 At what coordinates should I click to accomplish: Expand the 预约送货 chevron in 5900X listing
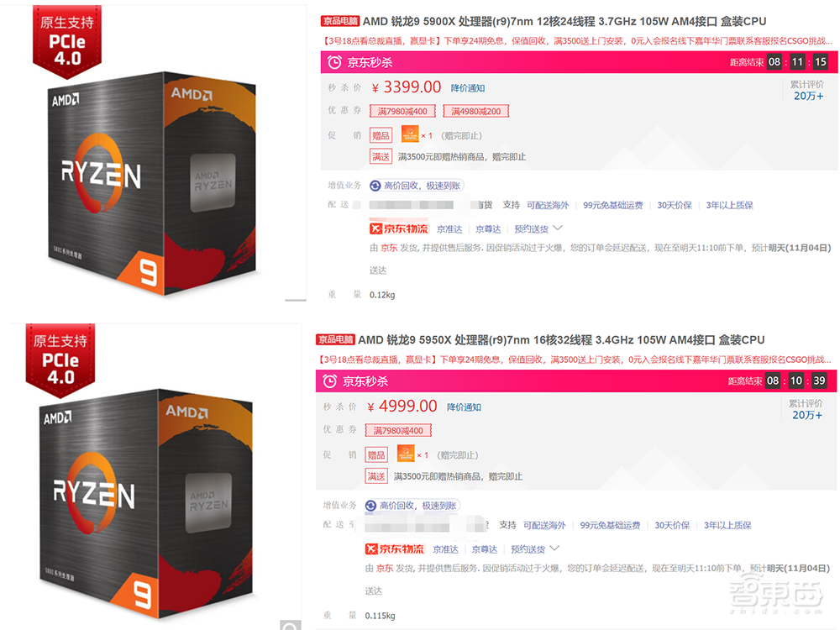coord(558,228)
